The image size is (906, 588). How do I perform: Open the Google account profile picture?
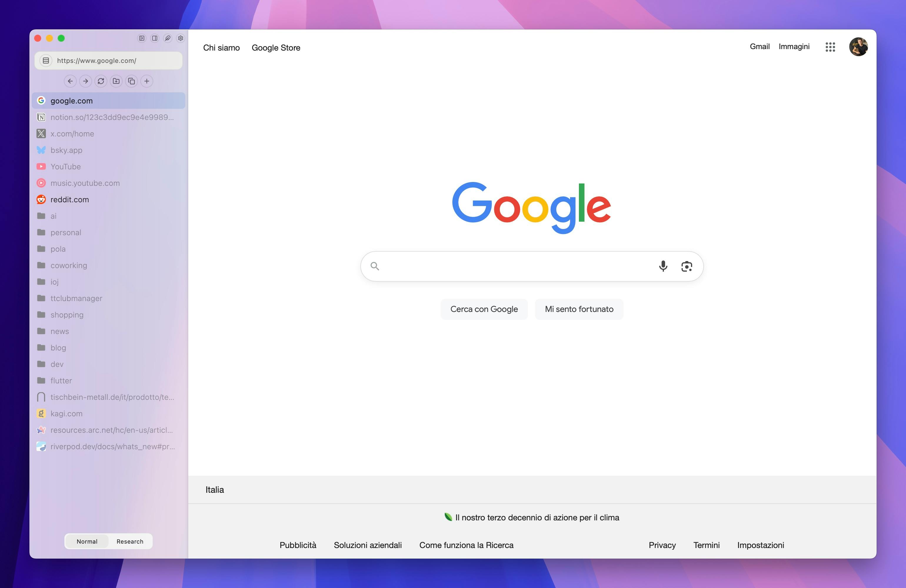(858, 47)
